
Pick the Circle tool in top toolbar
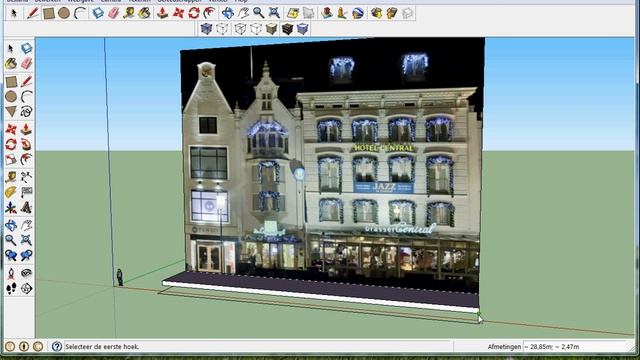64,13
